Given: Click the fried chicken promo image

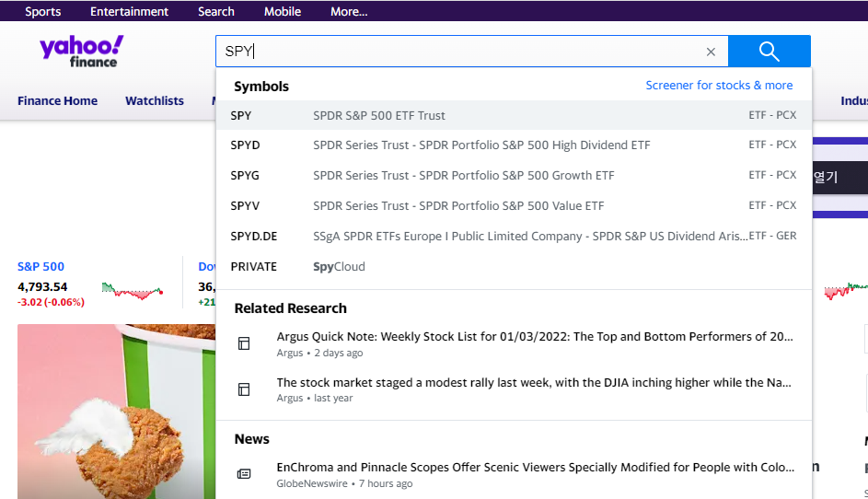Looking at the screenshot, I should click(x=116, y=412).
